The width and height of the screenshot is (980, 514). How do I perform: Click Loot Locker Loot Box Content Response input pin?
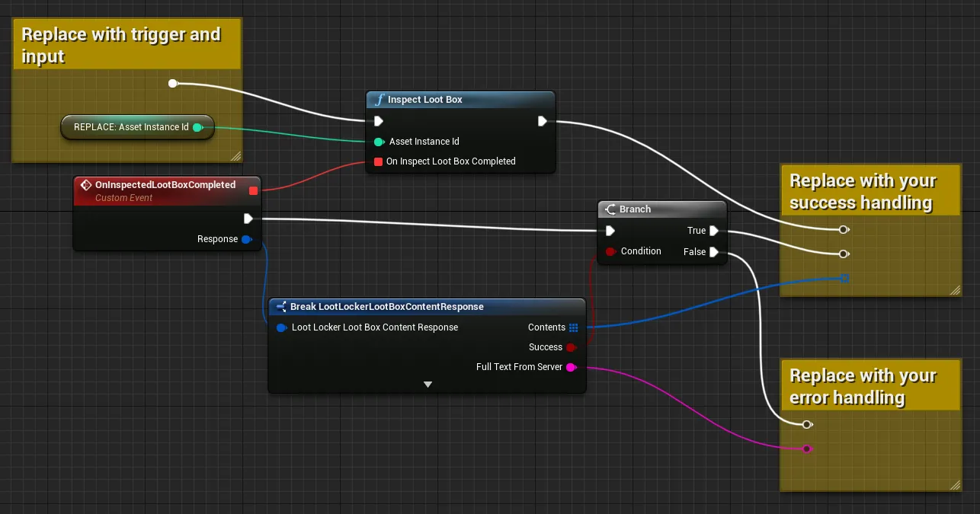pos(281,327)
